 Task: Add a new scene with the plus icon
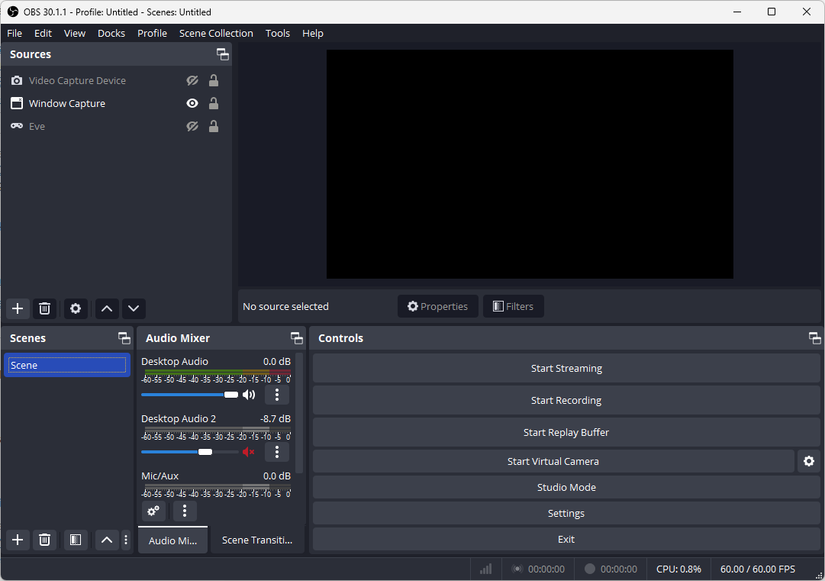click(16, 539)
